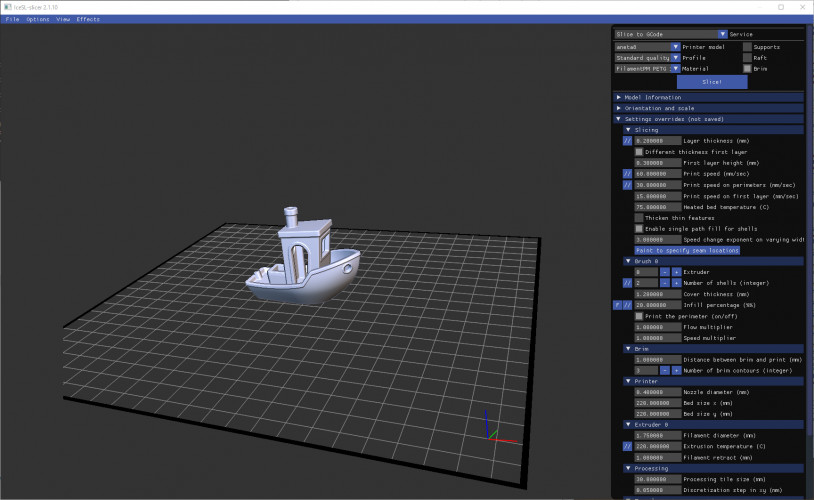
Task: Click the '//' icon beside Number of shells
Action: (x=627, y=283)
